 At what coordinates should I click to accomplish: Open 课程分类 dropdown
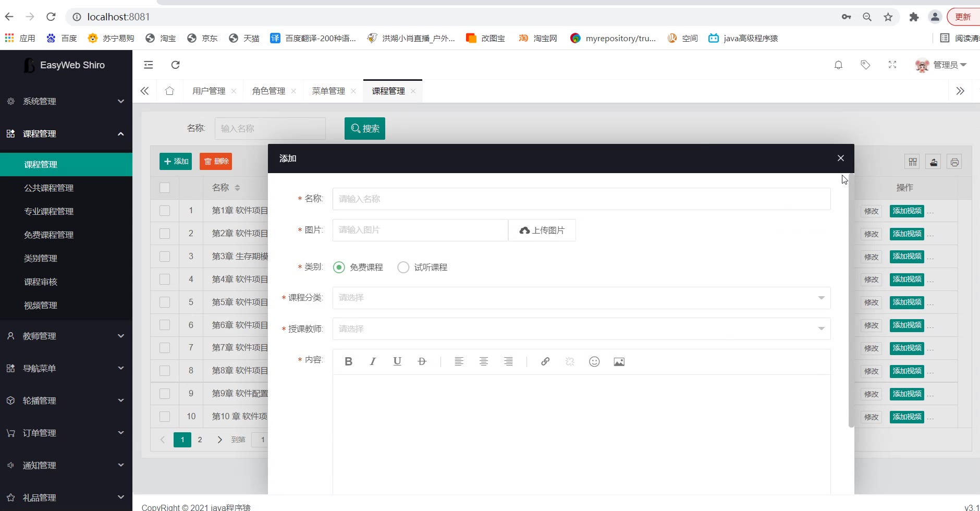581,298
